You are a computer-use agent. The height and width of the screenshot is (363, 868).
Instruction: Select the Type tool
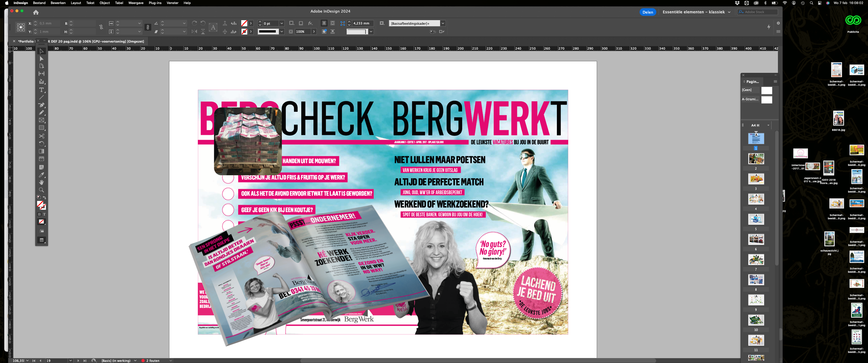pyautogui.click(x=41, y=90)
